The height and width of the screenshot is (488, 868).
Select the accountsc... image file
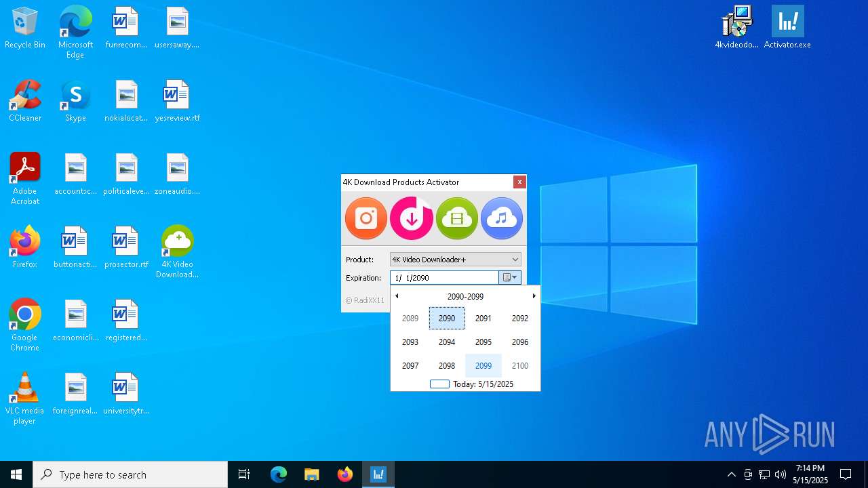(75, 175)
